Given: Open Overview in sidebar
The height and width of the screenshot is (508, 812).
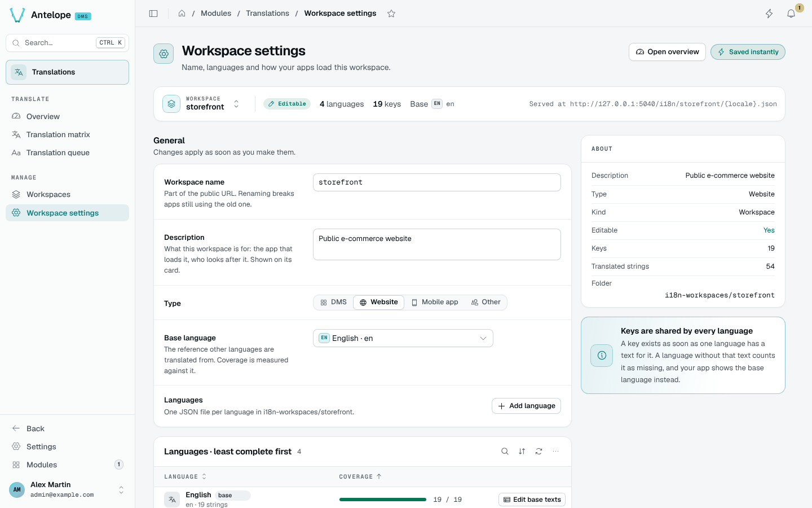Looking at the screenshot, I should [x=67, y=116].
